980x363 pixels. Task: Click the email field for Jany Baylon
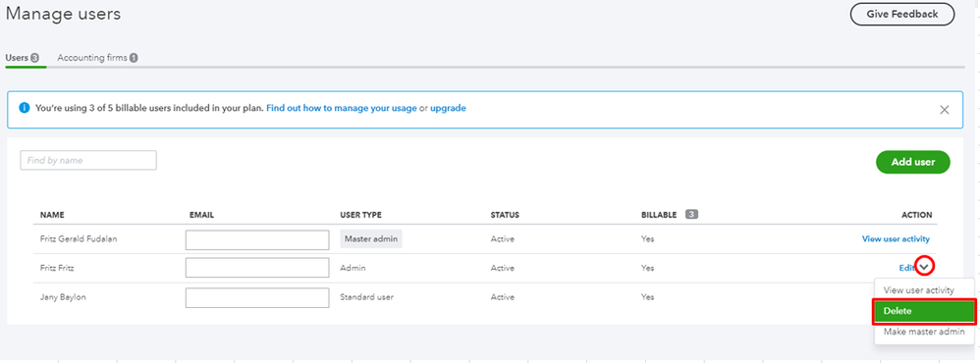click(x=257, y=297)
